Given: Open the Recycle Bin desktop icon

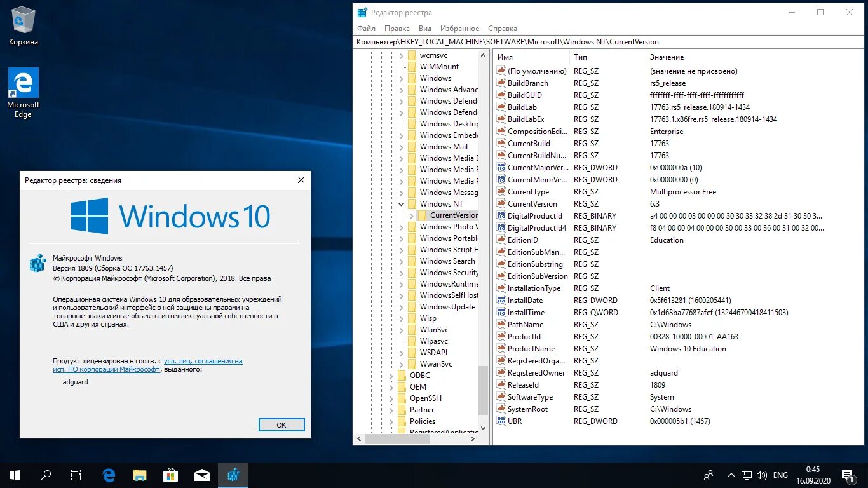Looking at the screenshot, I should tap(24, 26).
